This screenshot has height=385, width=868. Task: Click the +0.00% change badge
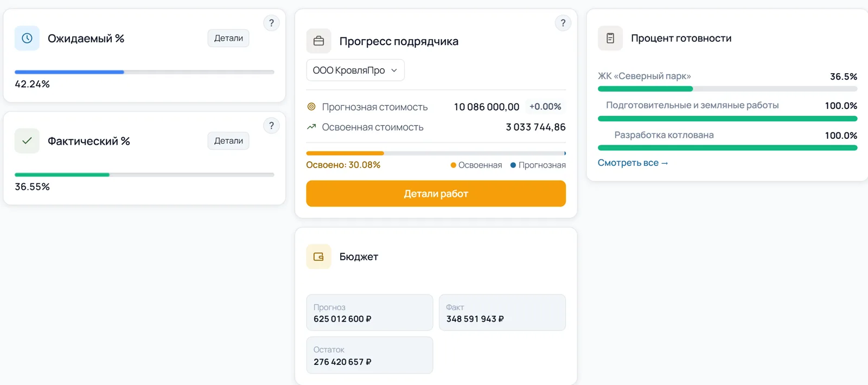pos(545,107)
